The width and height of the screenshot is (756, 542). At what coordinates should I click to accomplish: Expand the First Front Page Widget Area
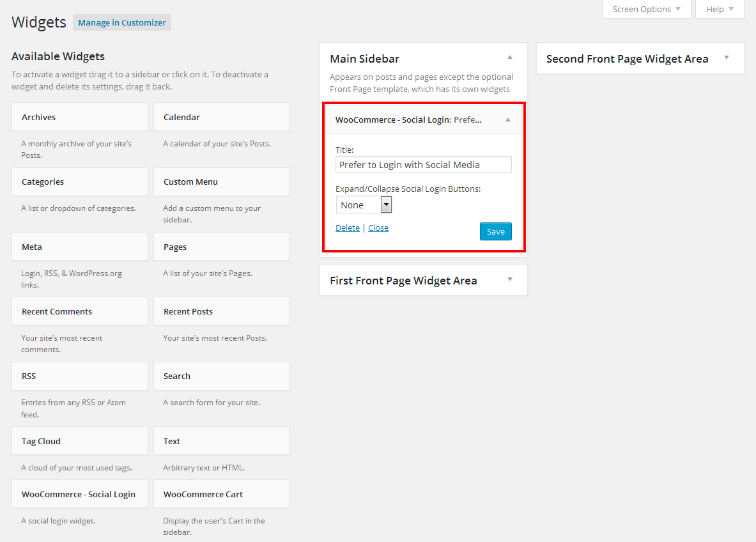click(510, 279)
